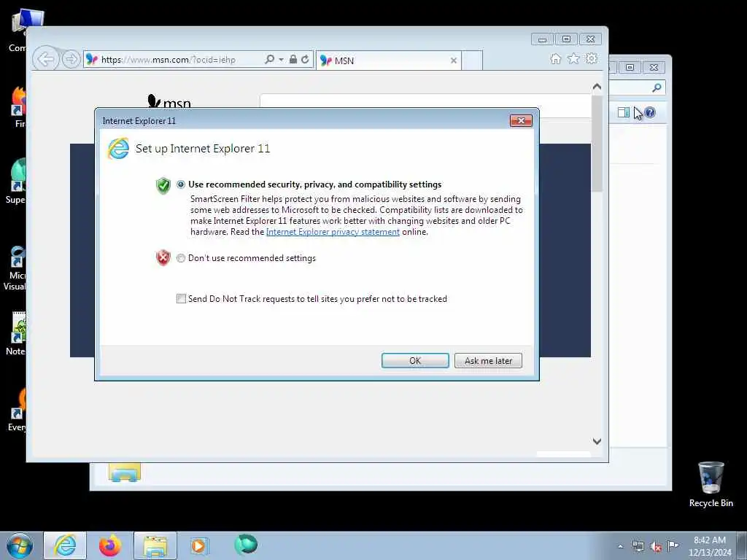Click the security lock icon in address bar

coord(293,60)
